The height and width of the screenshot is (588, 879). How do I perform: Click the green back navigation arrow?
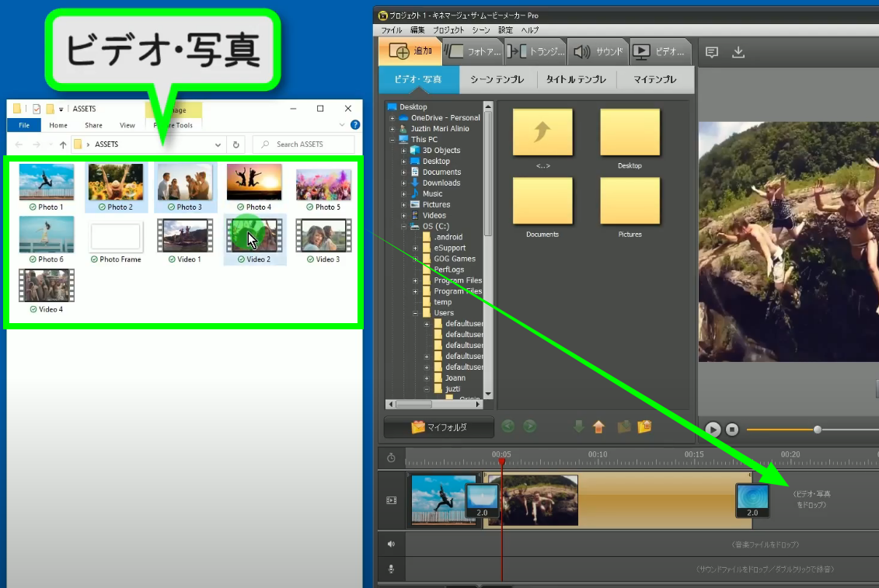click(x=508, y=426)
